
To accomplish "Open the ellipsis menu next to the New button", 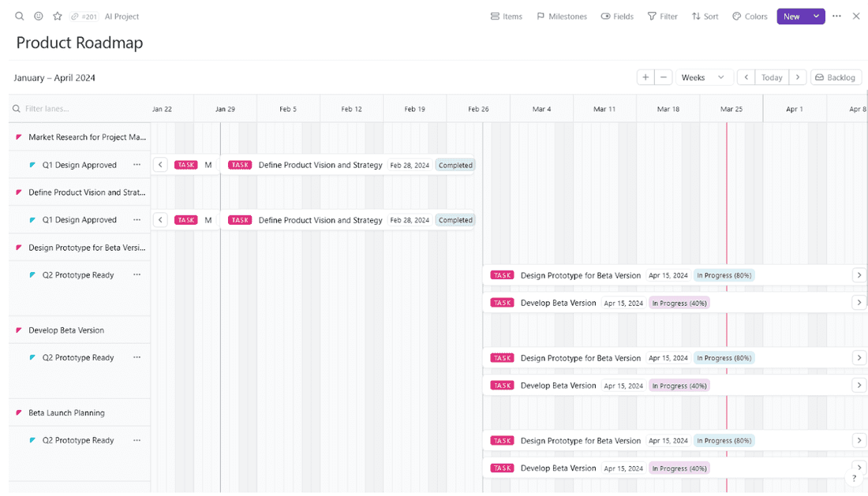I will (x=836, y=16).
